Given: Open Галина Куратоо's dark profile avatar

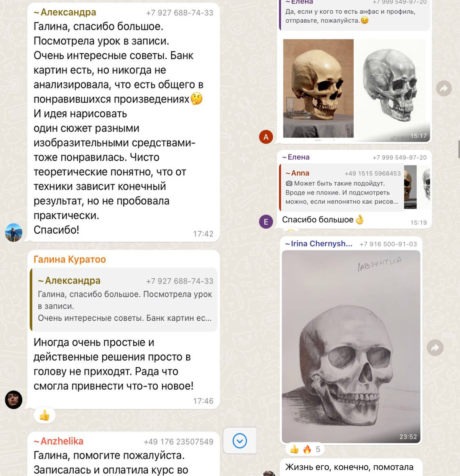Looking at the screenshot, I should click(13, 400).
